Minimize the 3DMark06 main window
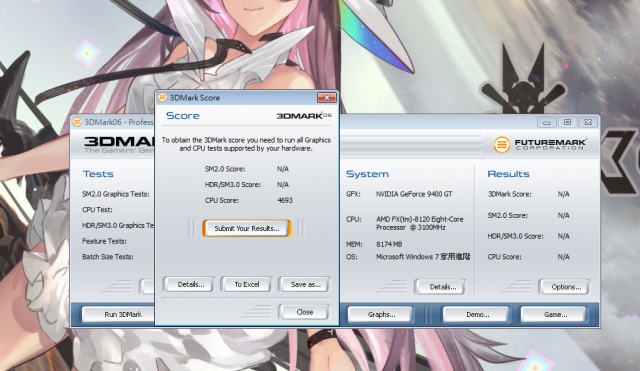 547,122
